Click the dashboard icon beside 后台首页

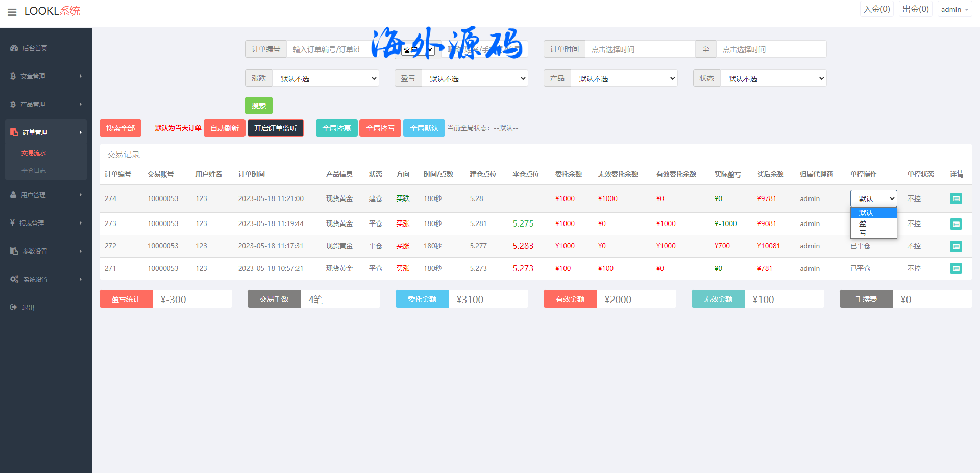click(x=14, y=48)
